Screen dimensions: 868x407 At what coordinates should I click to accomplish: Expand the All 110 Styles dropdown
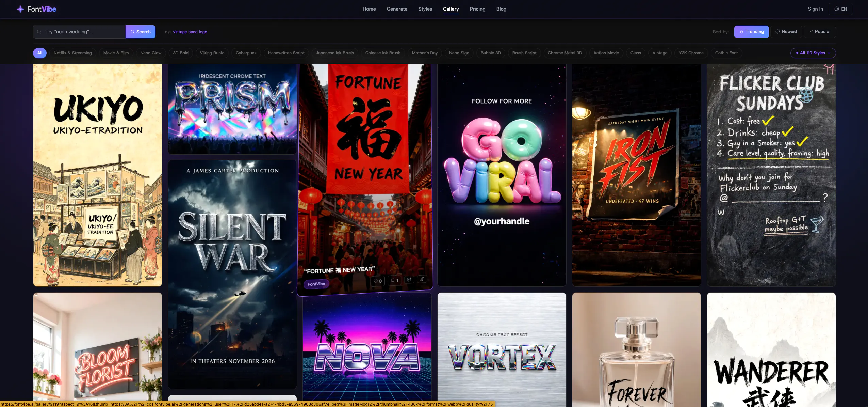813,53
